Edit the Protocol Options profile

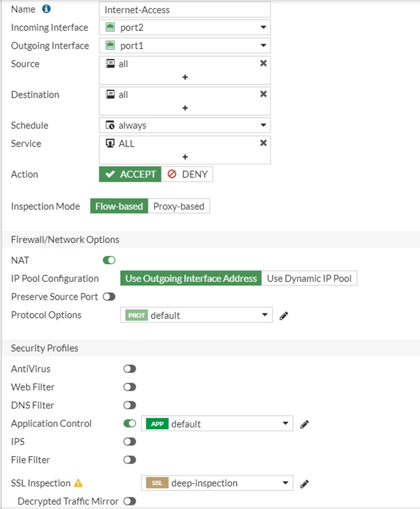284,315
